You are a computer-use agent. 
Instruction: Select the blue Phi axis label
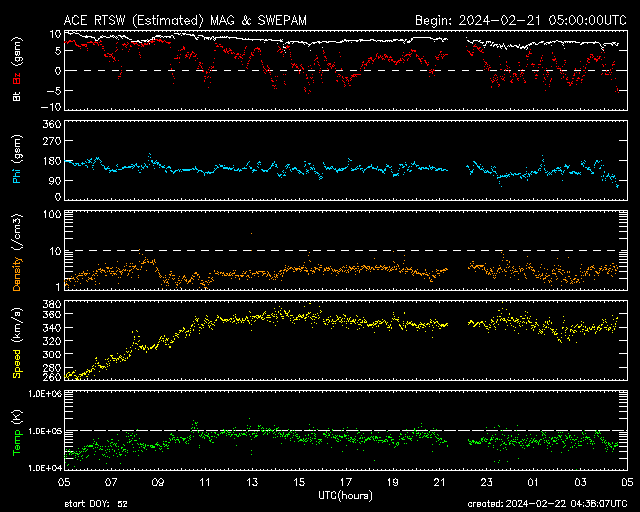pos(17,175)
